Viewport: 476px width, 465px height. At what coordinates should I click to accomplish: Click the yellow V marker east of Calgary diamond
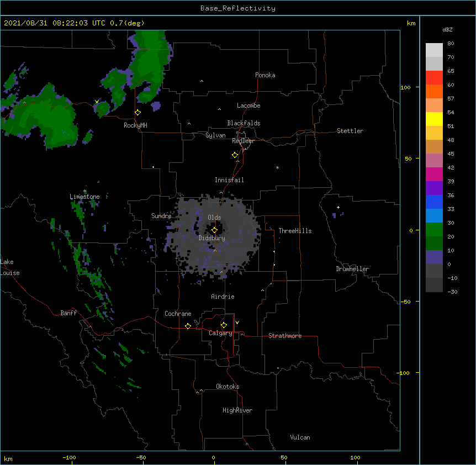[237, 323]
